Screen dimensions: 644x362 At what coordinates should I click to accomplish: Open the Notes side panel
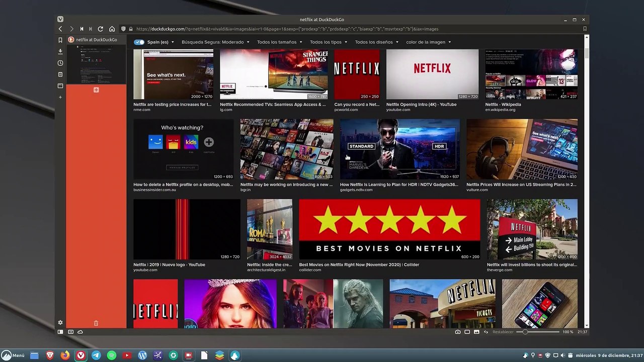60,74
